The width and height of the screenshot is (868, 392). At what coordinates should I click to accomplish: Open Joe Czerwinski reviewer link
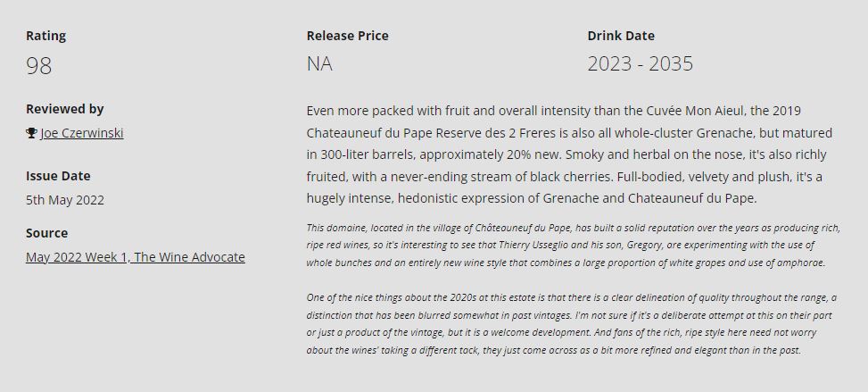(x=82, y=133)
